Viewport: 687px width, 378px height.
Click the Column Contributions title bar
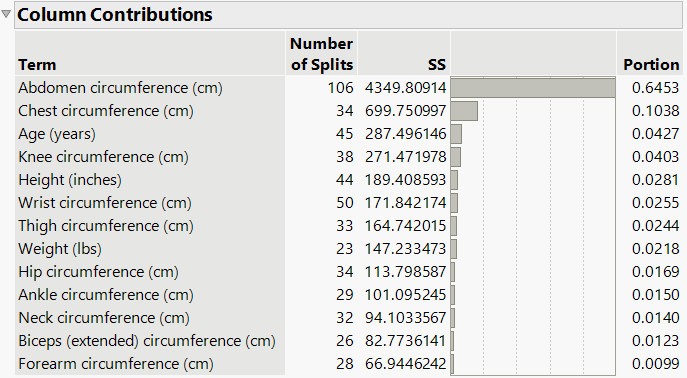pos(348,15)
